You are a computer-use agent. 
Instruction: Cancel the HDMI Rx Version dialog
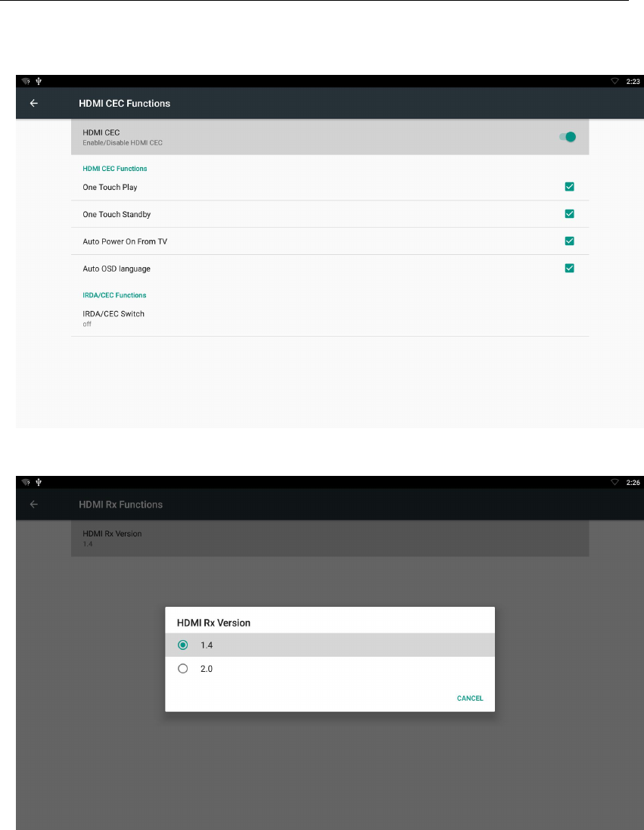coord(470,698)
